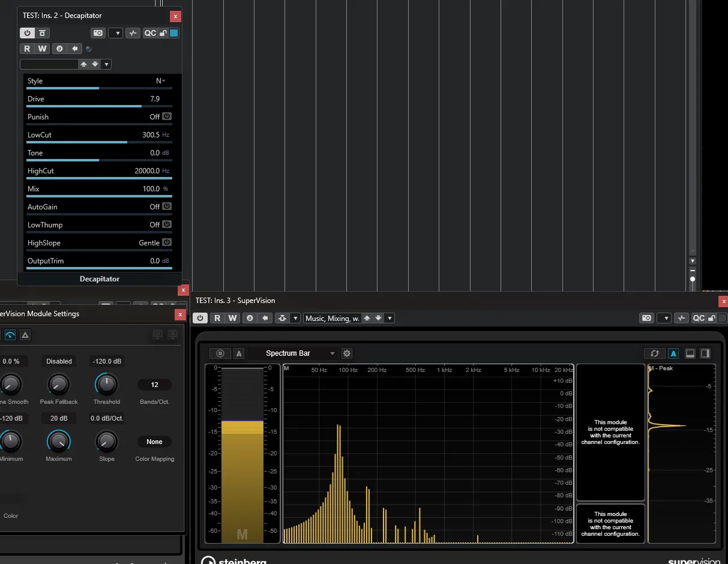Click the Mix 100.0 value

pos(151,189)
